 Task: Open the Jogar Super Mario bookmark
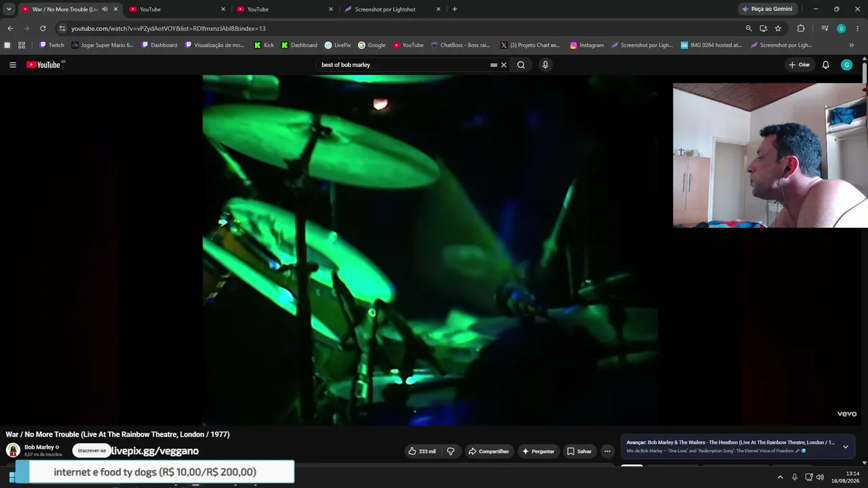(x=103, y=45)
